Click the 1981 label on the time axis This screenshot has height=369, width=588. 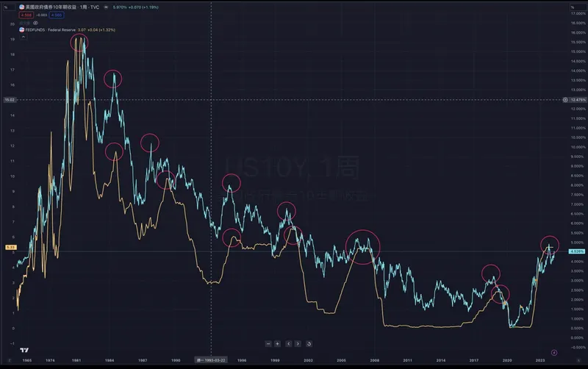(x=76, y=360)
